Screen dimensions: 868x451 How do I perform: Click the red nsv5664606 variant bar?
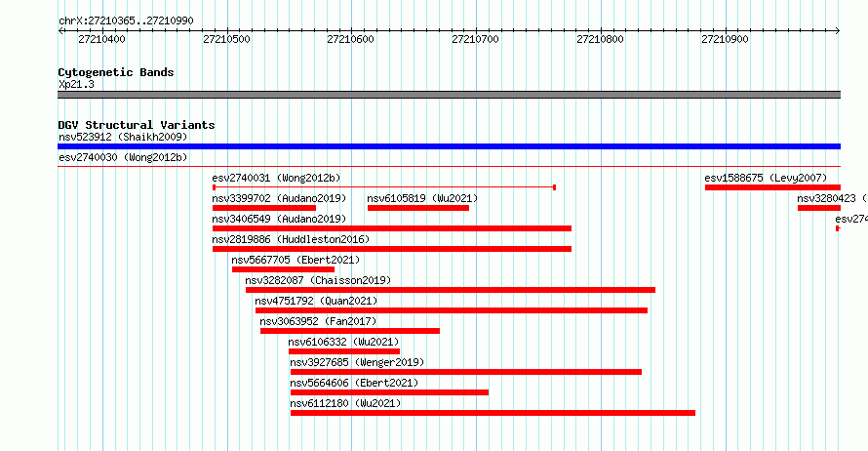tap(390, 392)
